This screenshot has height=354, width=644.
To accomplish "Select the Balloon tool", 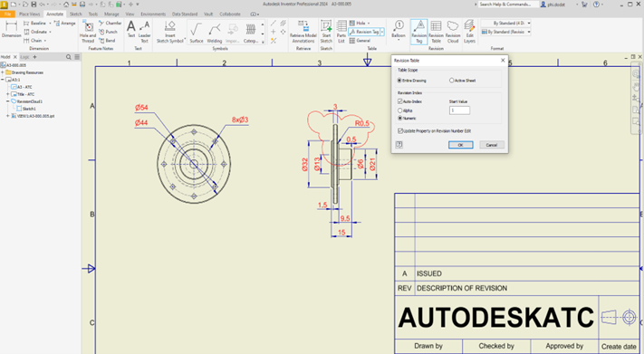I will pyautogui.click(x=398, y=30).
